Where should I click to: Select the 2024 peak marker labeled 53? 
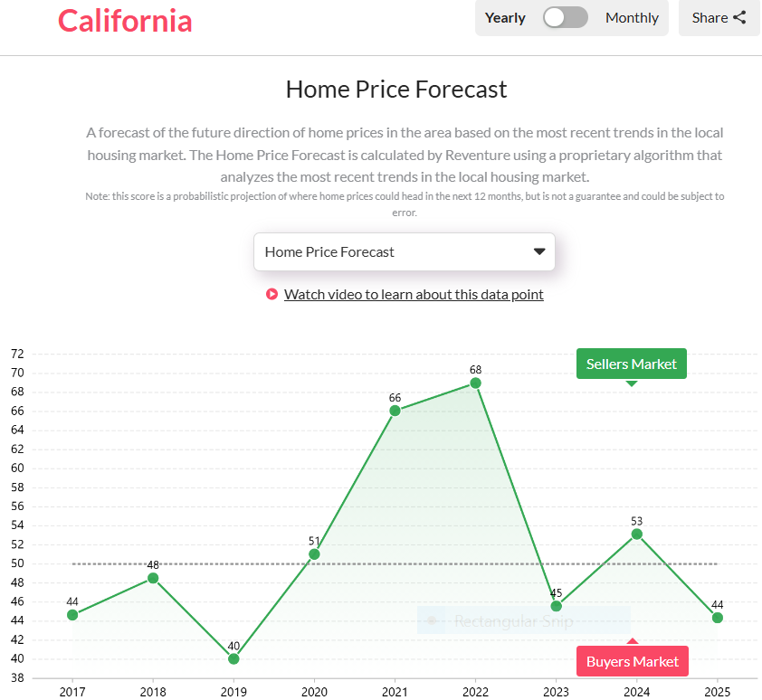(x=636, y=534)
